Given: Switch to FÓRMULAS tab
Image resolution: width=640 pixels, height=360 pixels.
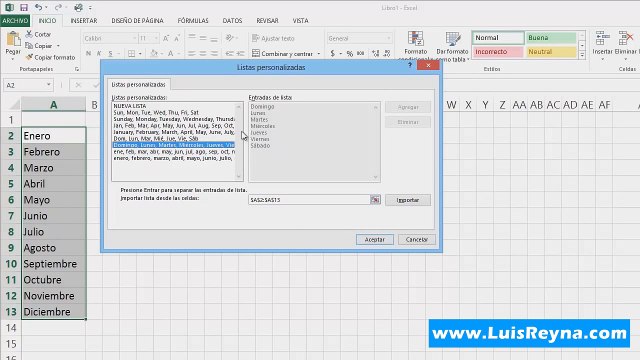Looking at the screenshot, I should pos(193,20).
